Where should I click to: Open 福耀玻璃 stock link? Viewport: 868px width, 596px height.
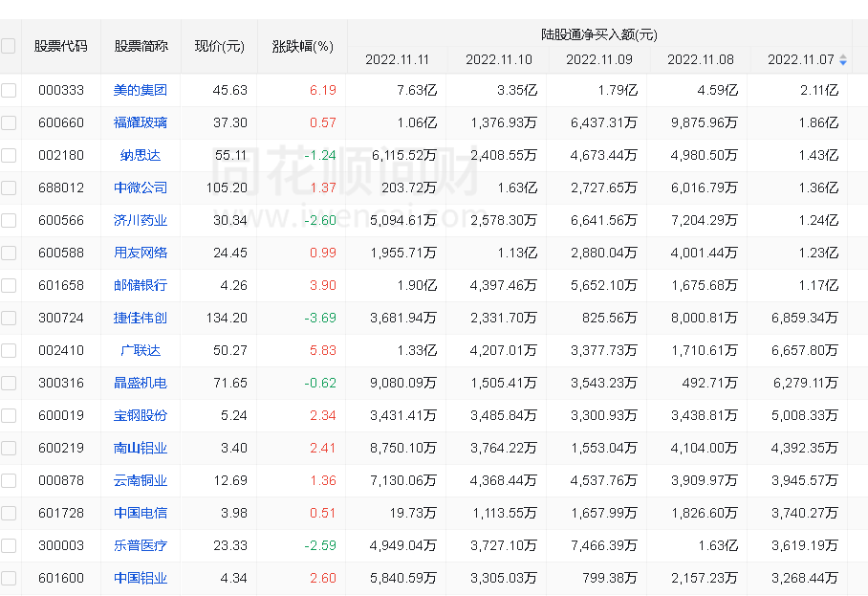pyautogui.click(x=141, y=123)
